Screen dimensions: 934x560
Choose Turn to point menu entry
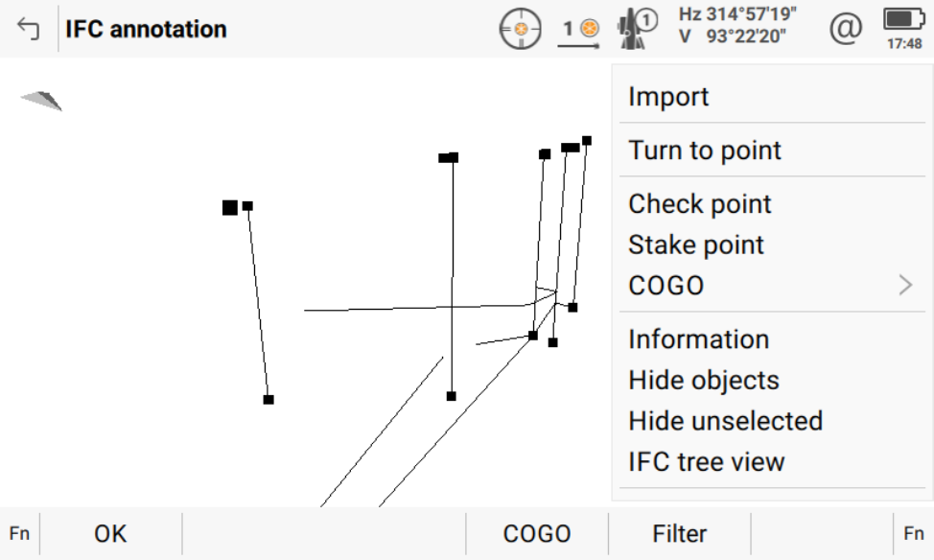[x=705, y=151]
